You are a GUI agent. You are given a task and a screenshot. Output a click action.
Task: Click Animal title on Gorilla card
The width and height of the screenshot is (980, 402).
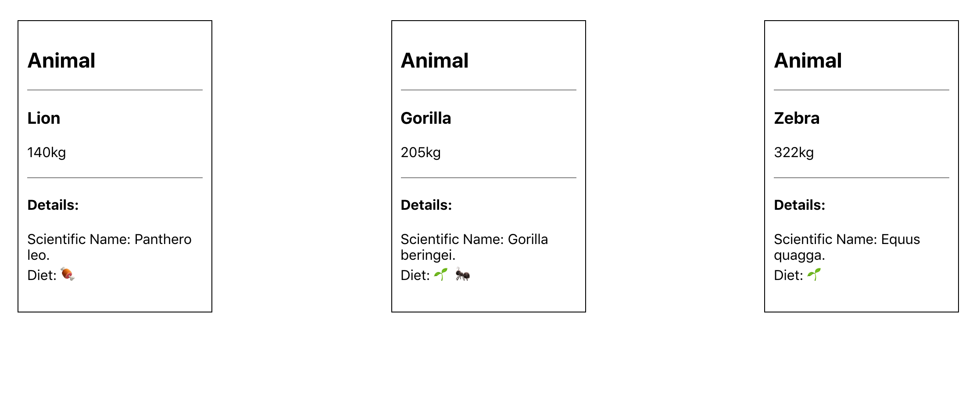[x=435, y=61]
